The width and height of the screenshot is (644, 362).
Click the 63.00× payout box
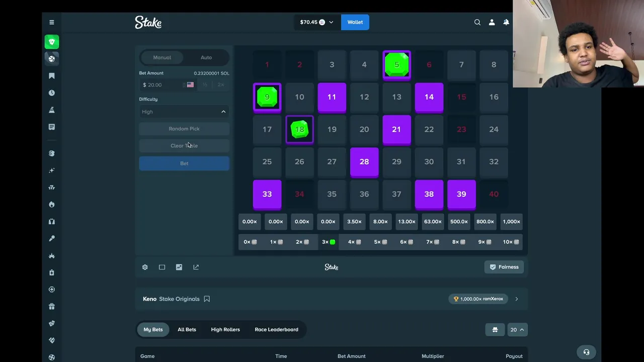coord(433,222)
